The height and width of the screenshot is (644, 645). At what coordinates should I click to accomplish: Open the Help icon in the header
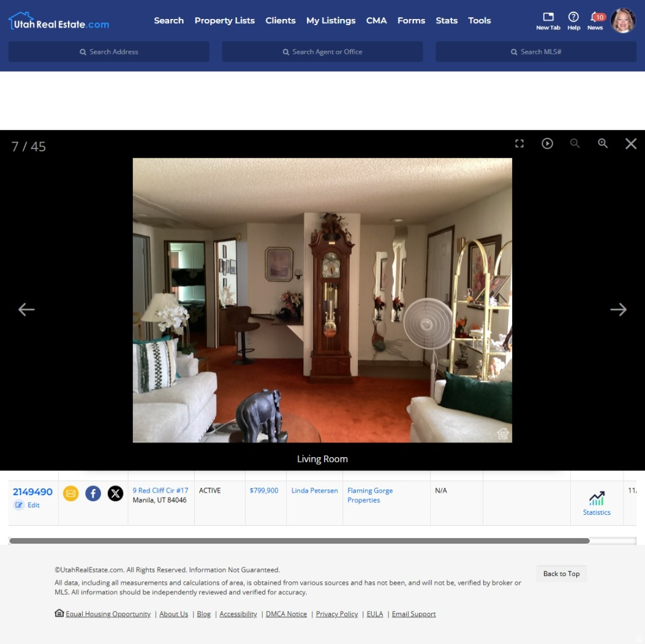pos(573,20)
